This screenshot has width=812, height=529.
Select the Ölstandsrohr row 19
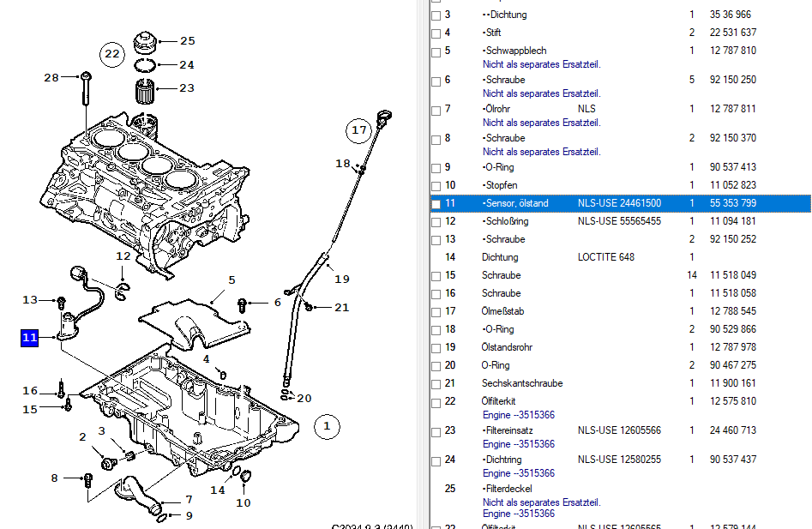[621, 347]
